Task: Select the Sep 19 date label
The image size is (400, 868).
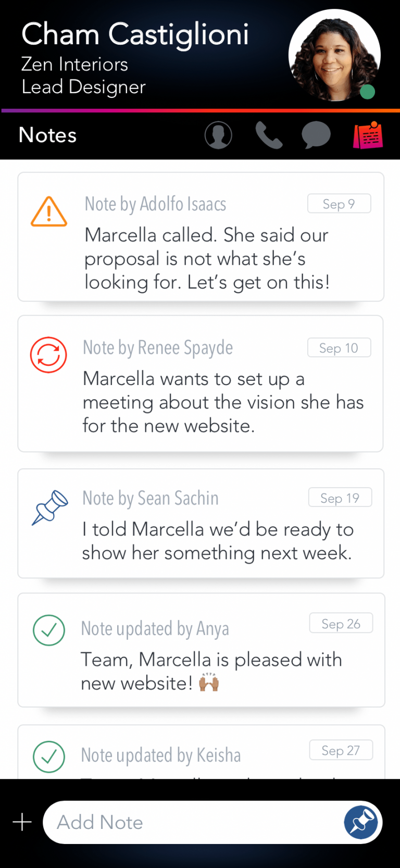Action: (340, 498)
